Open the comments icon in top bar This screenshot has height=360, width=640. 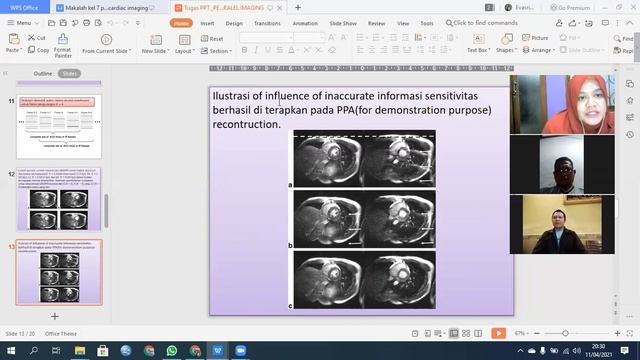pyautogui.click(x=605, y=23)
